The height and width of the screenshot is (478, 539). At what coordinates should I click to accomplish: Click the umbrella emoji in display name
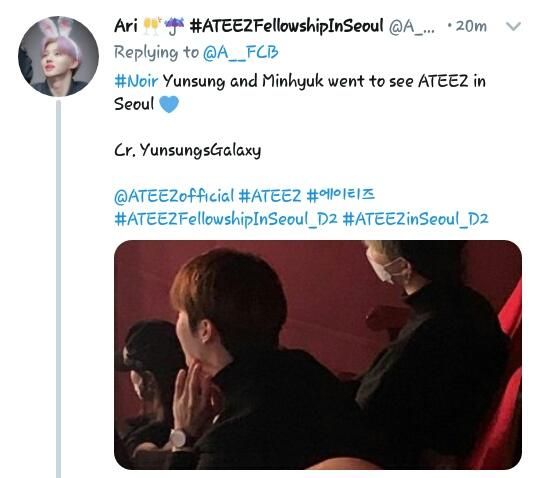(174, 25)
